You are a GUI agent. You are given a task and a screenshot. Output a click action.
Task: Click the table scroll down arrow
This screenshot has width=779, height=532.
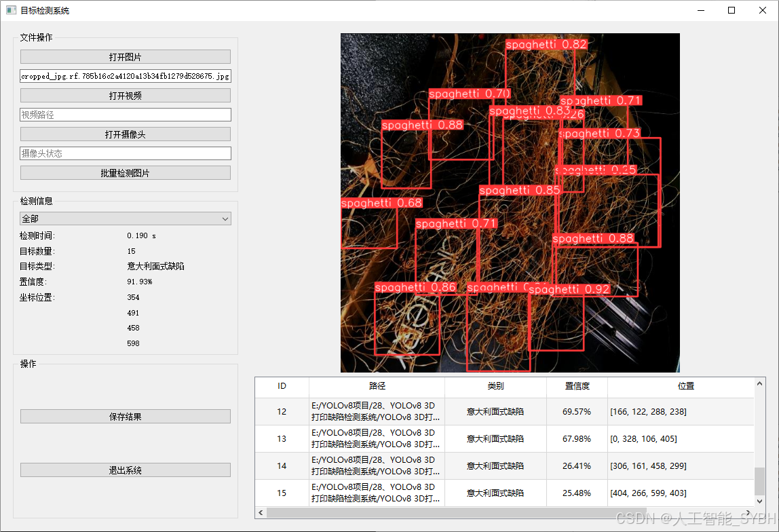tap(759, 501)
